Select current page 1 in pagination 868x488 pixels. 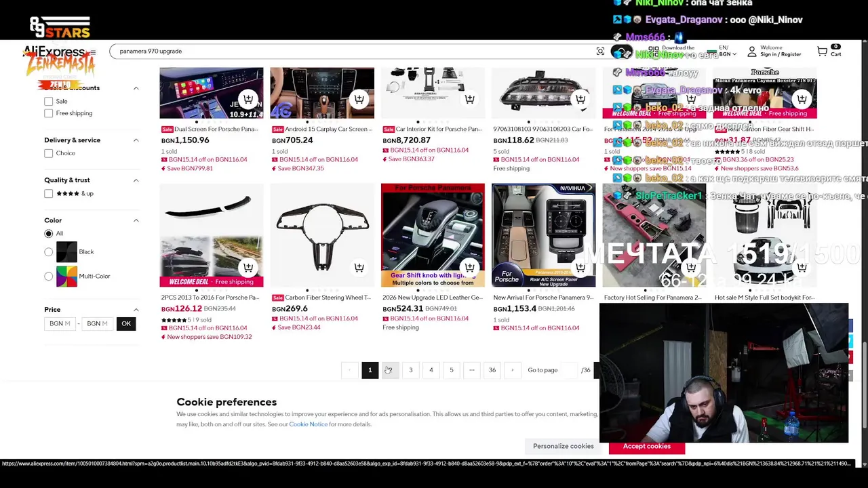pyautogui.click(x=370, y=370)
